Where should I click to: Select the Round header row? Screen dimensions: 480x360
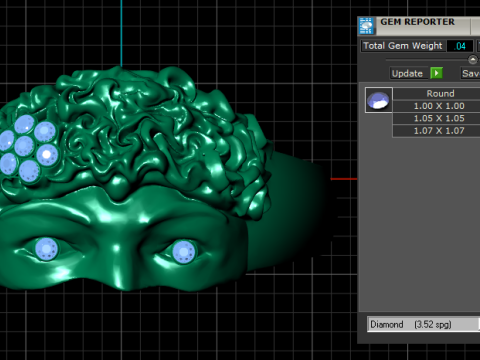pos(437,93)
